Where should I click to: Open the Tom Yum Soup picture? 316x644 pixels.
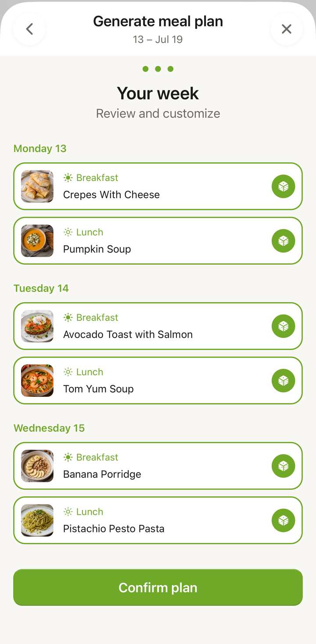coord(37,380)
